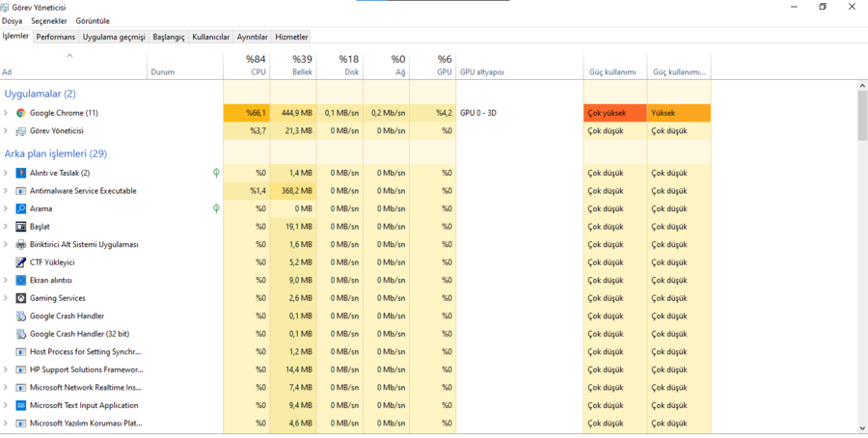Switch to the Kullanıcılar tab
The height and width of the screenshot is (438, 868).
click(x=211, y=37)
